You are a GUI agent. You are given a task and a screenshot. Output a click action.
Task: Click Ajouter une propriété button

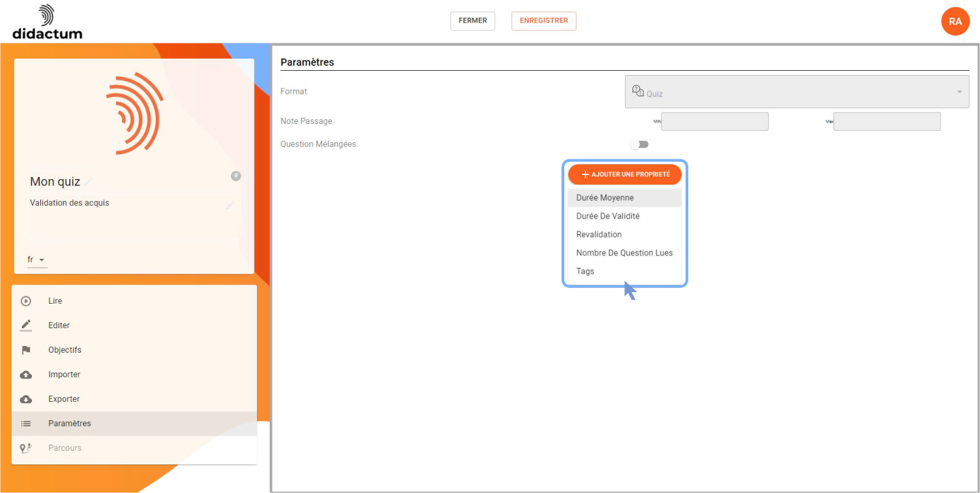coord(625,174)
